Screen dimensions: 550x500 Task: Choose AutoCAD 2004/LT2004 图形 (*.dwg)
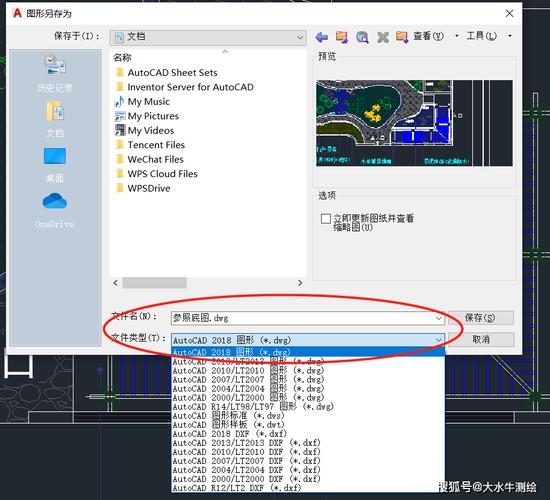point(308,388)
